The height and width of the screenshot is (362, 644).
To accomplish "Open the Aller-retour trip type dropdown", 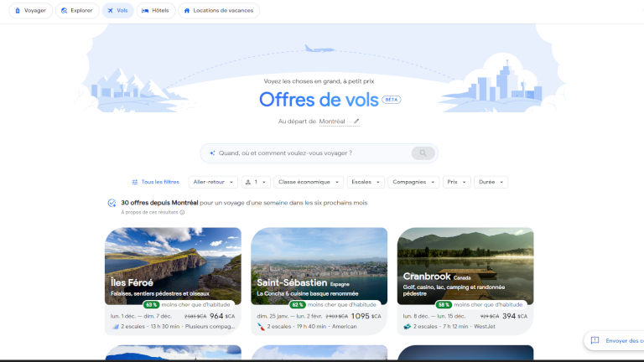I will click(x=212, y=182).
